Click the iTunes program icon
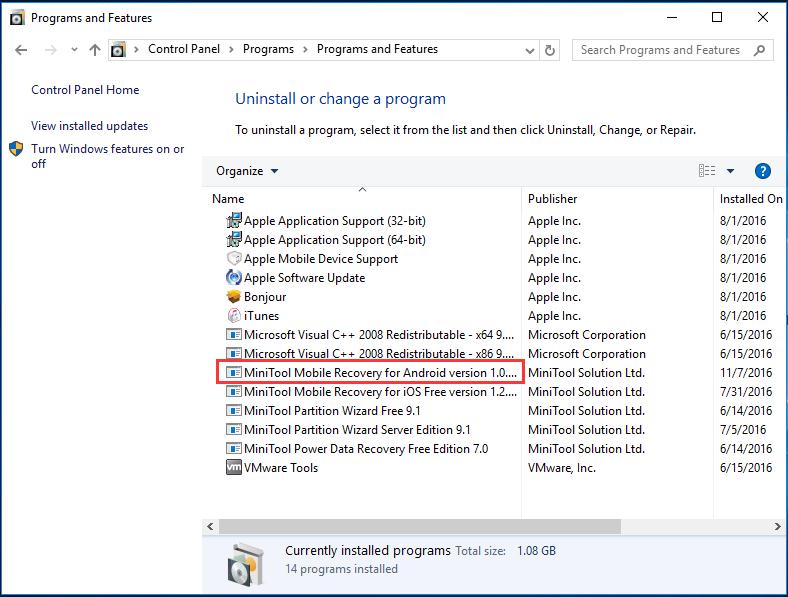The height and width of the screenshot is (597, 788). point(234,316)
